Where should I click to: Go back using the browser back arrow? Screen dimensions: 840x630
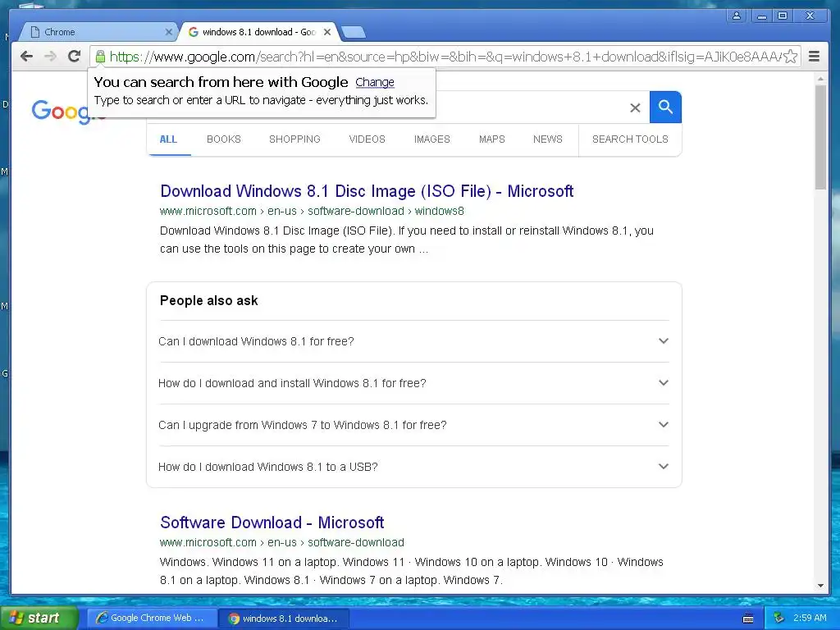(x=26, y=57)
